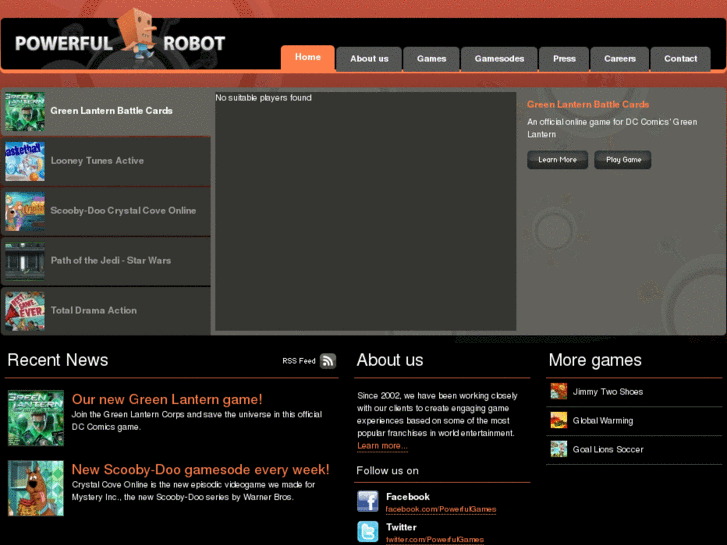Click the Play Game button
Viewport: 727px width, 545px height.
coord(623,160)
